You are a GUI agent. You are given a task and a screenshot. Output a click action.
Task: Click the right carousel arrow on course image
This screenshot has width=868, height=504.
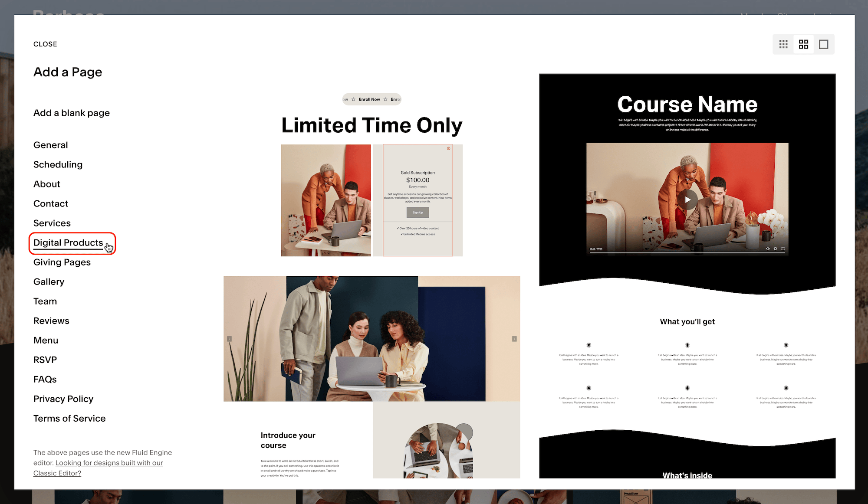click(514, 339)
